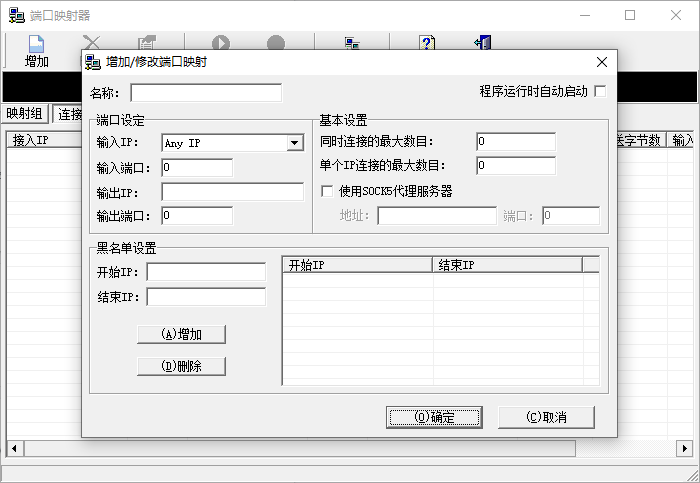The width and height of the screenshot is (700, 483).
Task: Open the help question-mark toolbar icon
Action: coord(427,43)
